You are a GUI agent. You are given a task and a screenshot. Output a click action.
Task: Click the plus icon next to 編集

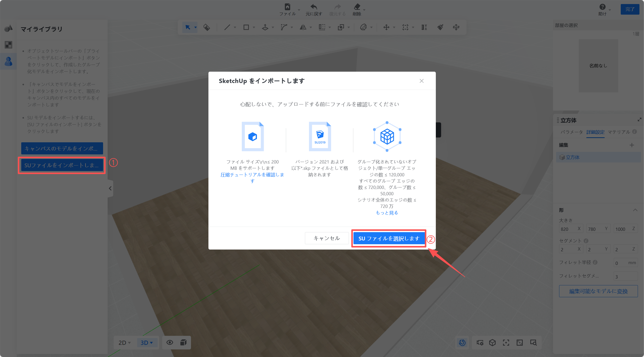tap(632, 145)
